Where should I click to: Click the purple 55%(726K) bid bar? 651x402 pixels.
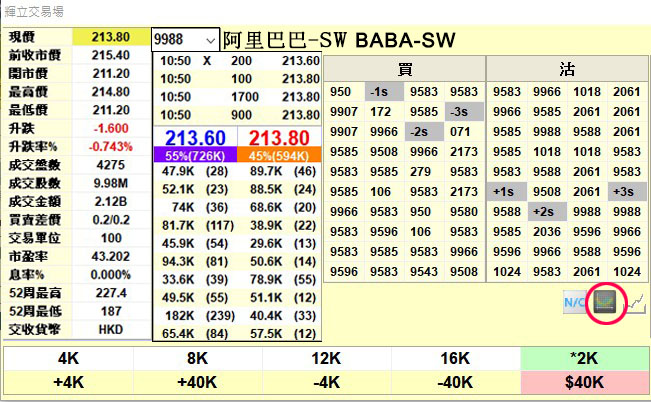point(195,154)
